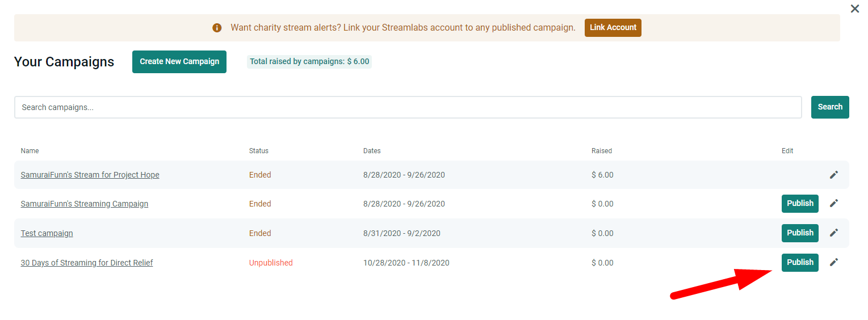Publish SamuraiFunn's Streaming Campaign

pyautogui.click(x=800, y=204)
